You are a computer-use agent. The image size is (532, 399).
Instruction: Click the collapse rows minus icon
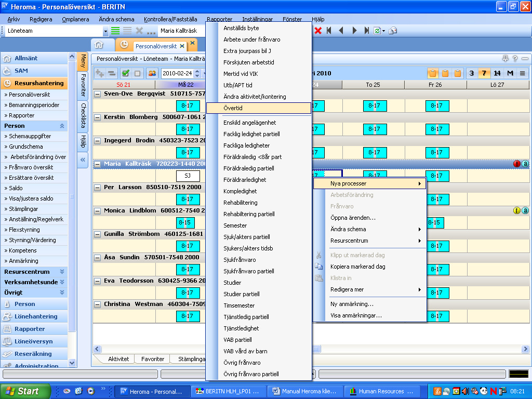[x=112, y=73]
